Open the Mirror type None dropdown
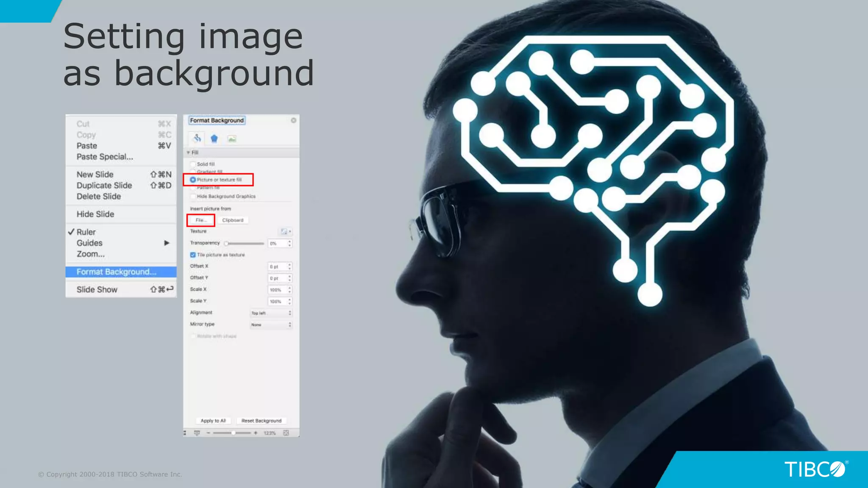The width and height of the screenshot is (868, 488). pyautogui.click(x=271, y=324)
